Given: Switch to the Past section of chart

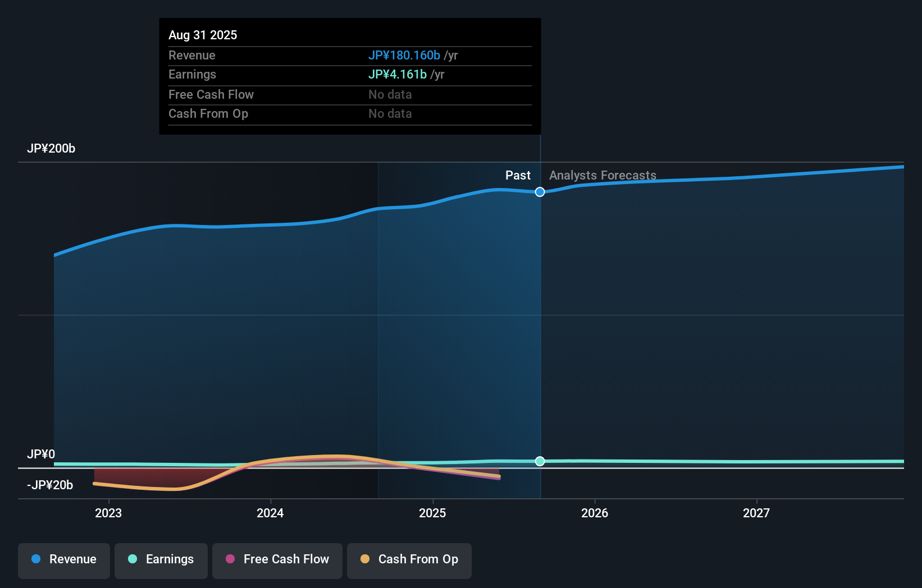Looking at the screenshot, I should [x=518, y=175].
